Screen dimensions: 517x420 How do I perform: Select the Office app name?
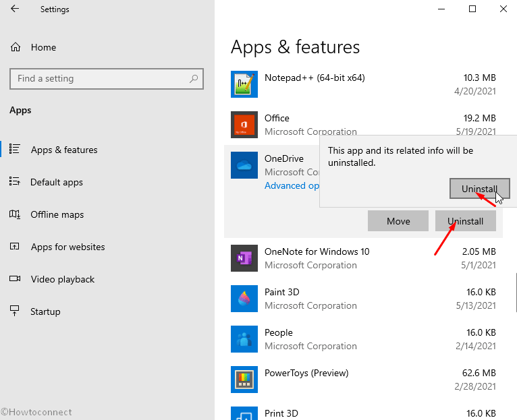[x=277, y=118]
